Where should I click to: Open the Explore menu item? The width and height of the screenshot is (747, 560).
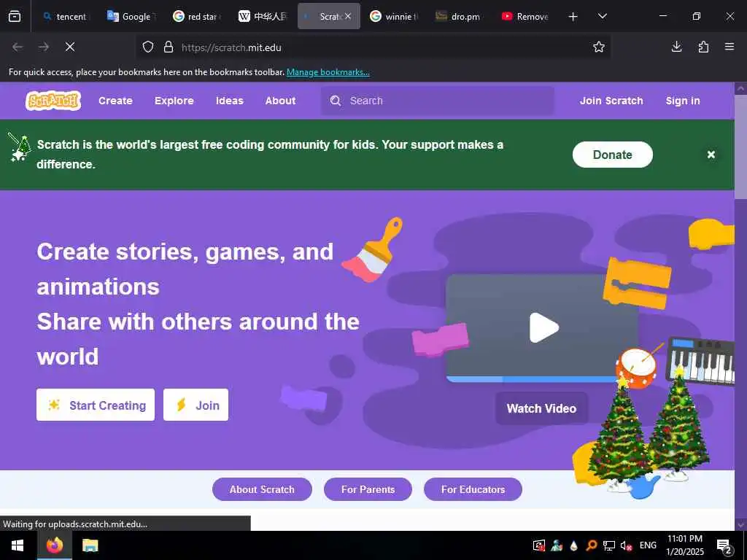point(174,101)
